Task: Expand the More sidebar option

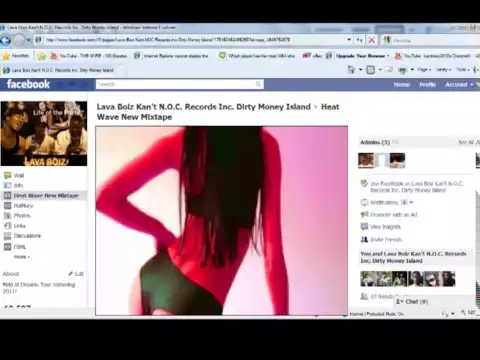Action: coord(22,257)
